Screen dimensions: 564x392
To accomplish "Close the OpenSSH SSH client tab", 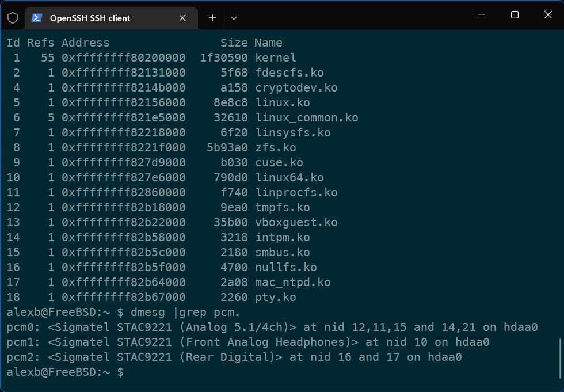I will coord(182,18).
